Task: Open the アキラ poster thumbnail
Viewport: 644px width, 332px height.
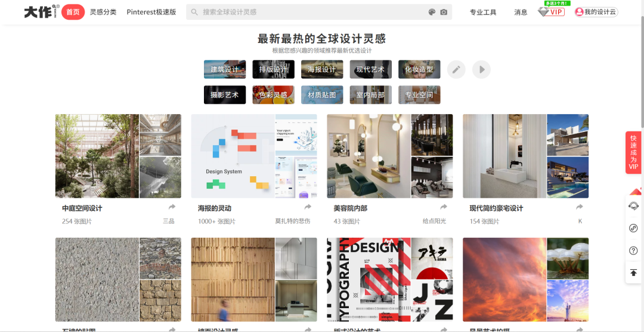Action: 432,258
